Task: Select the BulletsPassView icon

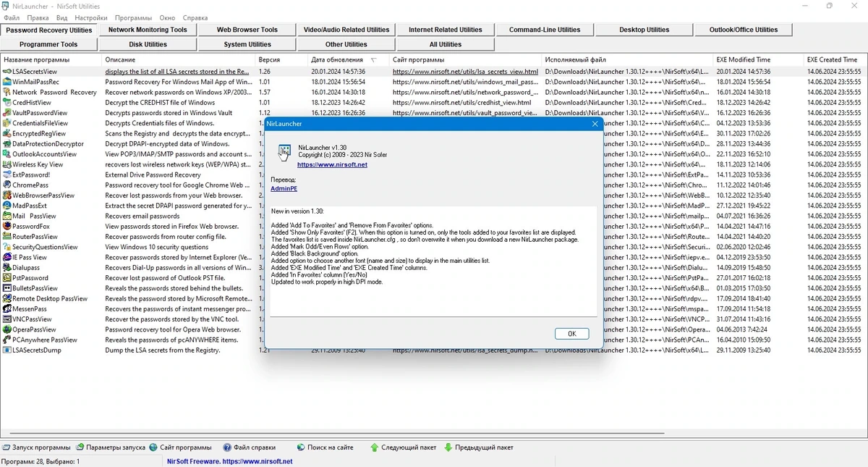Action: click(7, 288)
